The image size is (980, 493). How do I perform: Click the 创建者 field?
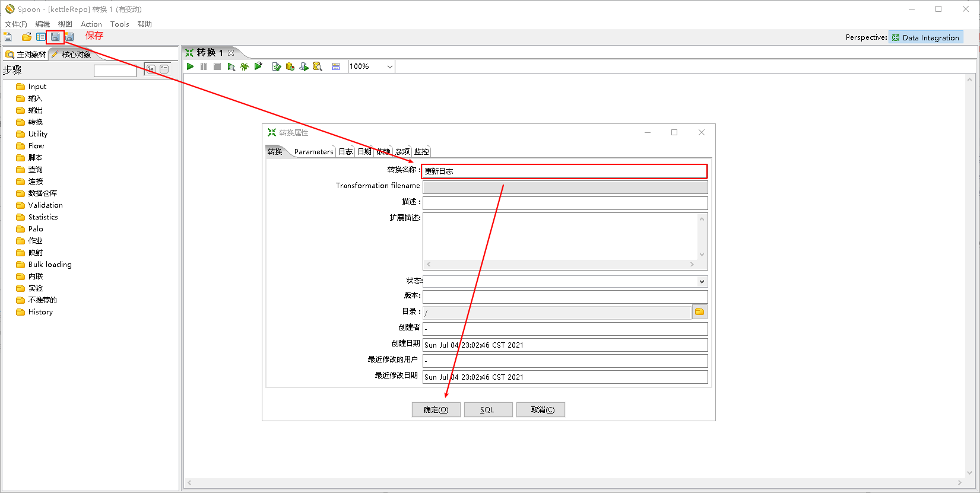tap(565, 329)
